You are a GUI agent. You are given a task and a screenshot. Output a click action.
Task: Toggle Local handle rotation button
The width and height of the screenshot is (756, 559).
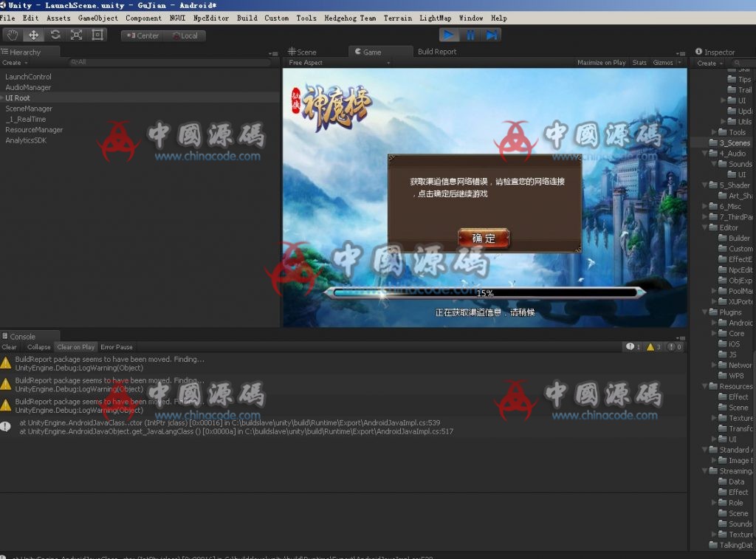[x=185, y=35]
